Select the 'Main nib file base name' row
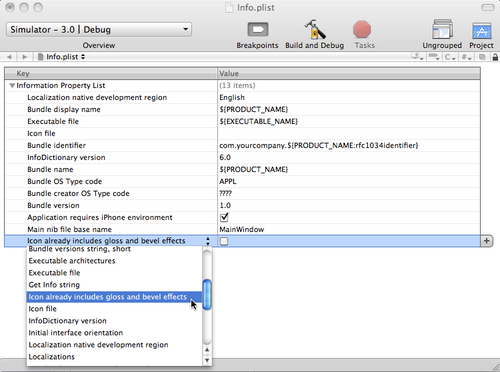The width and height of the screenshot is (500, 372). [242, 230]
